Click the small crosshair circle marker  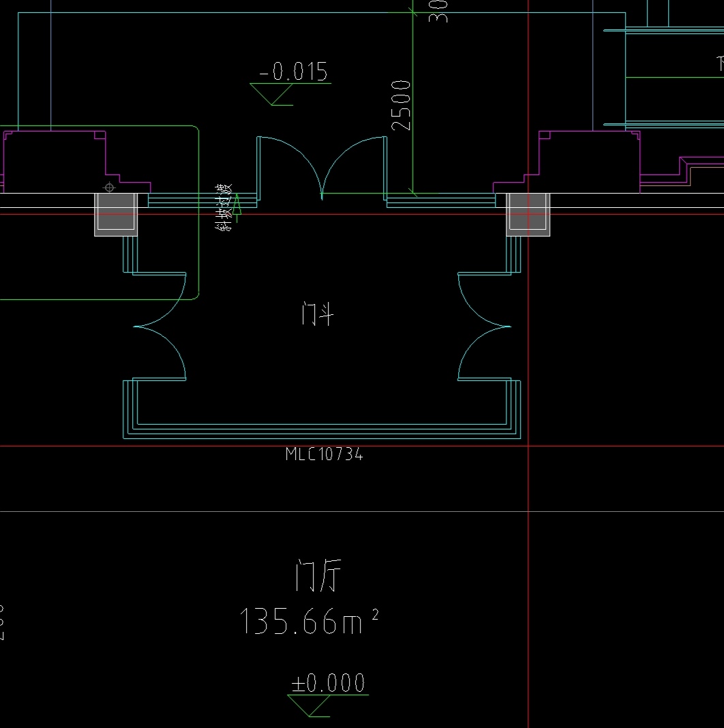pyautogui.click(x=110, y=187)
